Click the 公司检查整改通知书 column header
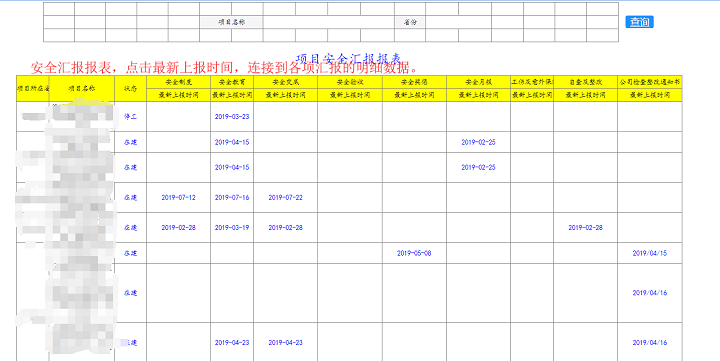The image size is (720, 361). 650,82
